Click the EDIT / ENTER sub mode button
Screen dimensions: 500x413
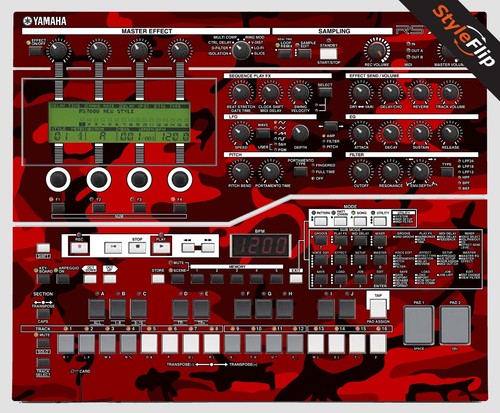click(380, 279)
